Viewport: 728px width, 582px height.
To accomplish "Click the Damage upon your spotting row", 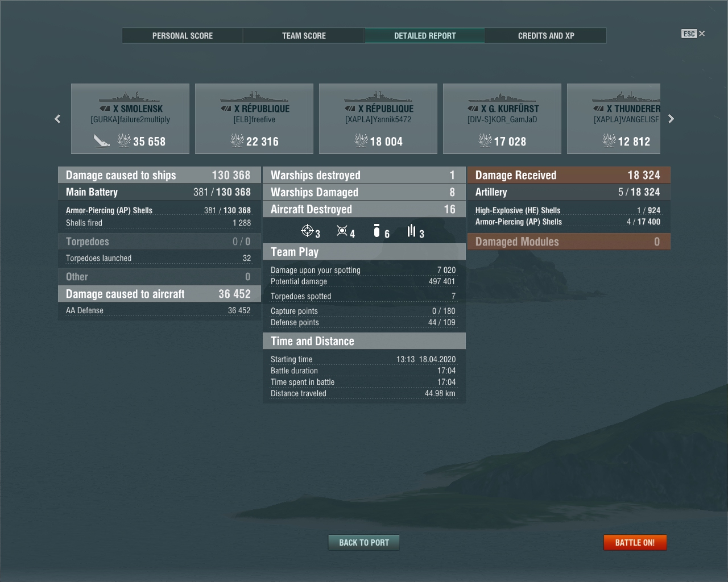I will pyautogui.click(x=364, y=270).
